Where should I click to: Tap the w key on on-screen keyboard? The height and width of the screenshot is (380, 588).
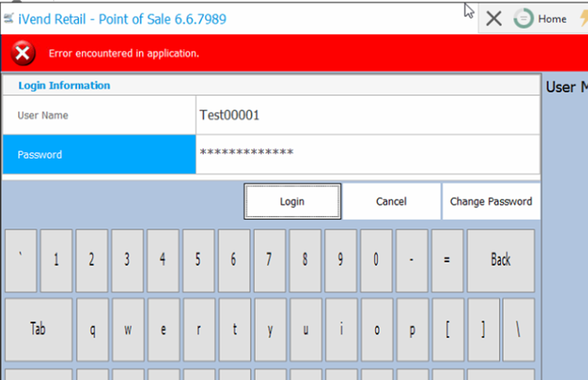128,330
